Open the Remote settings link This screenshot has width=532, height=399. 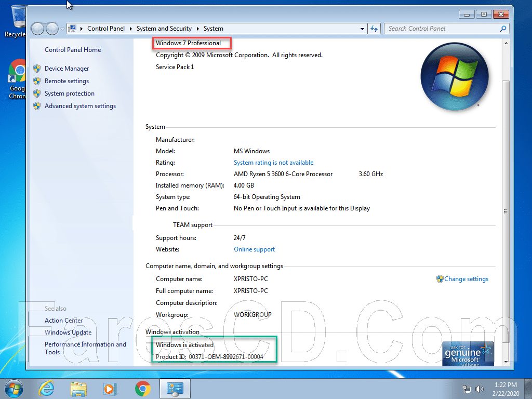pyautogui.click(x=66, y=81)
